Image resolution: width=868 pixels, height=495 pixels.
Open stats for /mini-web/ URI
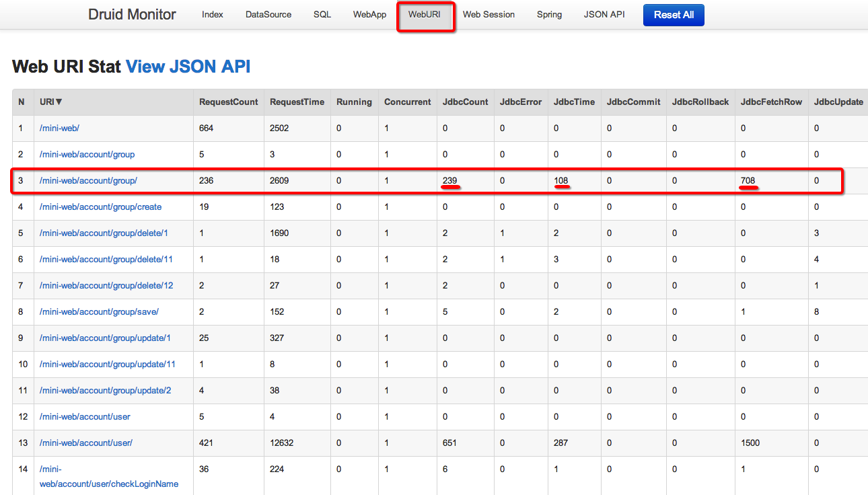(x=59, y=128)
